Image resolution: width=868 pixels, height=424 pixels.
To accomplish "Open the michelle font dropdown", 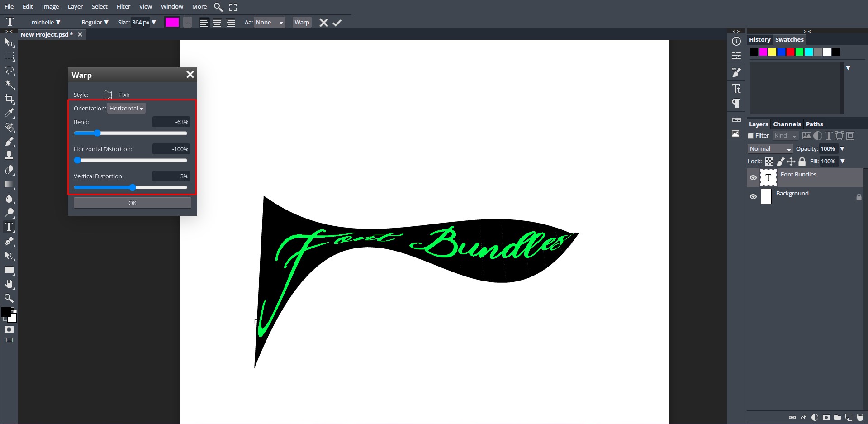I will pyautogui.click(x=46, y=22).
